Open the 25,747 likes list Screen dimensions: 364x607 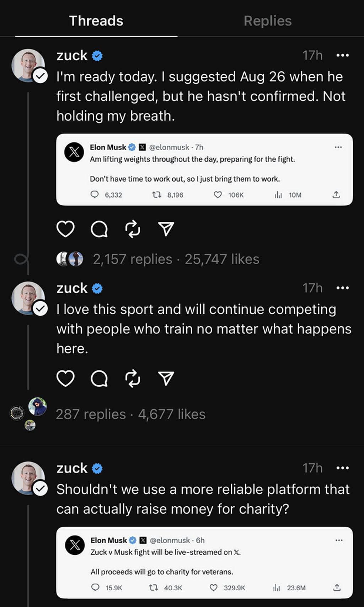222,259
